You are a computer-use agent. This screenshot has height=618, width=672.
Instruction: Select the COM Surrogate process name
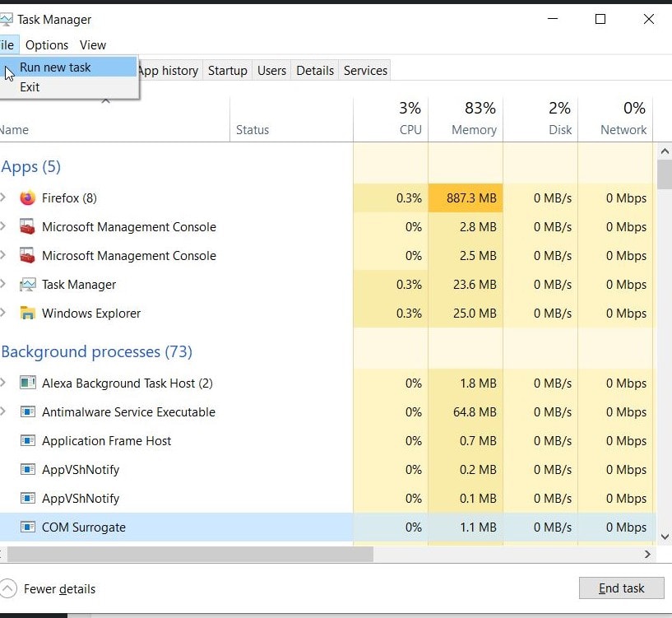coord(84,527)
